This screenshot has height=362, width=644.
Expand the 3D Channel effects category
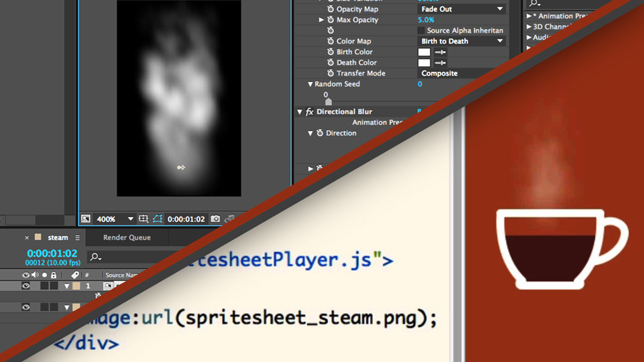(529, 27)
